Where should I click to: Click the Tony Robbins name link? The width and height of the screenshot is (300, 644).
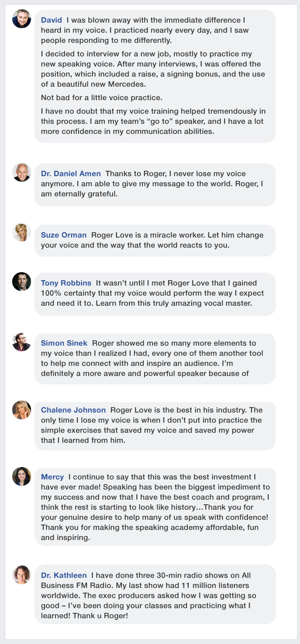(66, 283)
